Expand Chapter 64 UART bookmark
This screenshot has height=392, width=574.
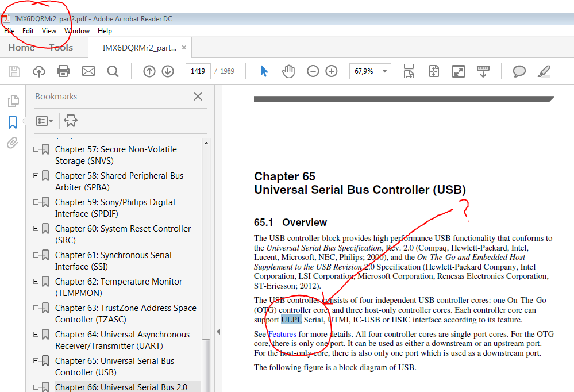click(36, 334)
